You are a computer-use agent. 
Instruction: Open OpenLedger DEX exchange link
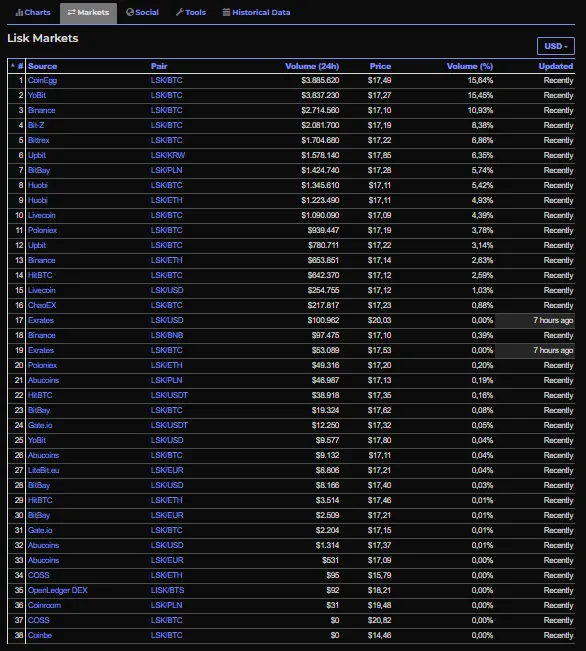point(58,590)
